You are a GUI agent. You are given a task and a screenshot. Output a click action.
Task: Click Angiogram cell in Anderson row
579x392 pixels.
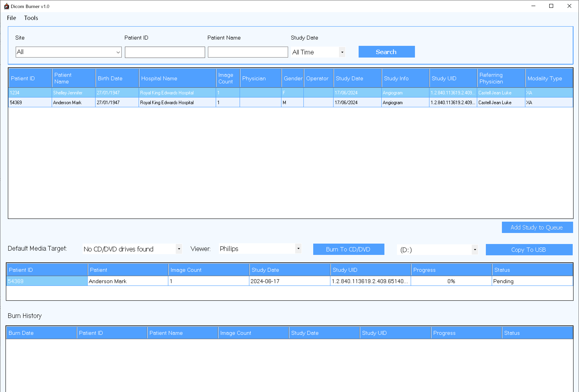pyautogui.click(x=405, y=102)
